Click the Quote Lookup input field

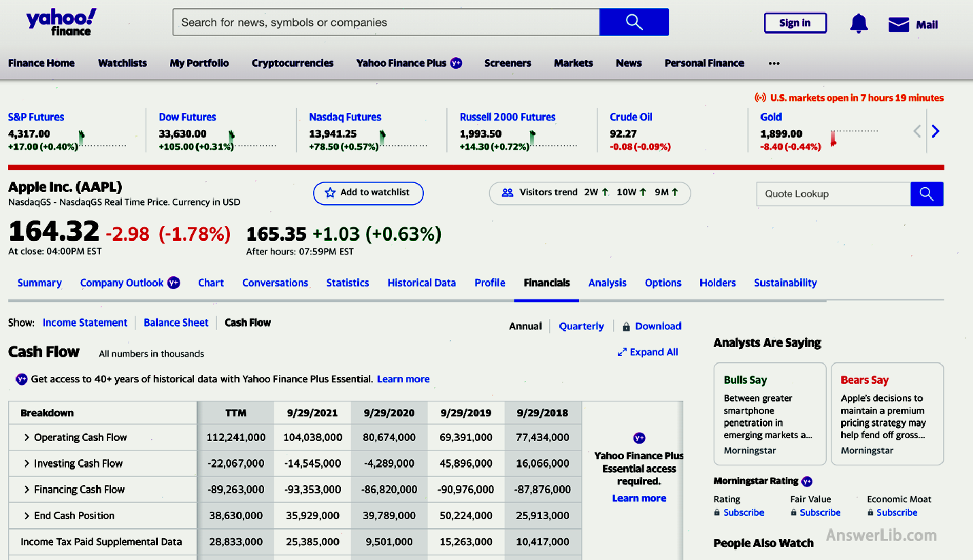(x=834, y=194)
